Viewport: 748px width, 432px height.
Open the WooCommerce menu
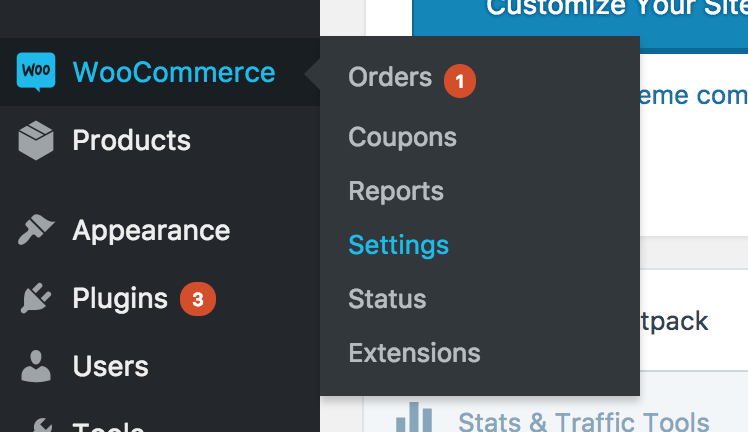(174, 72)
